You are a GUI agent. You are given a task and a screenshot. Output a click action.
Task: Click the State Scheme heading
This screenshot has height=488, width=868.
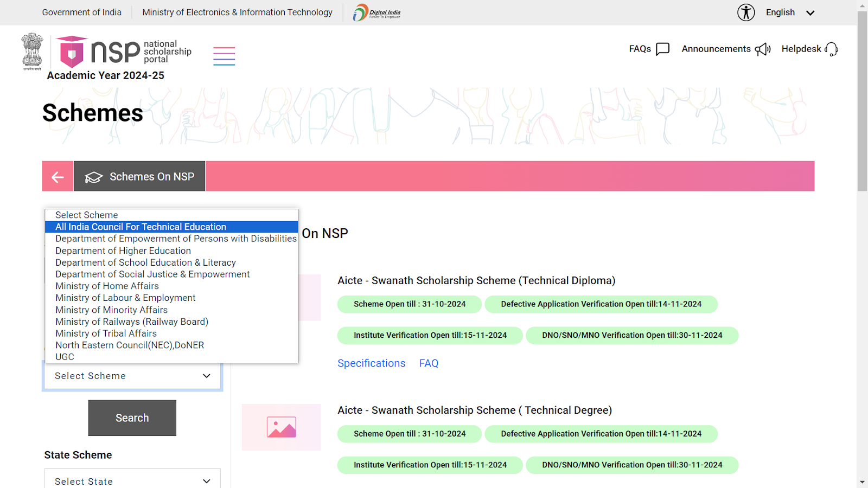coord(78,455)
